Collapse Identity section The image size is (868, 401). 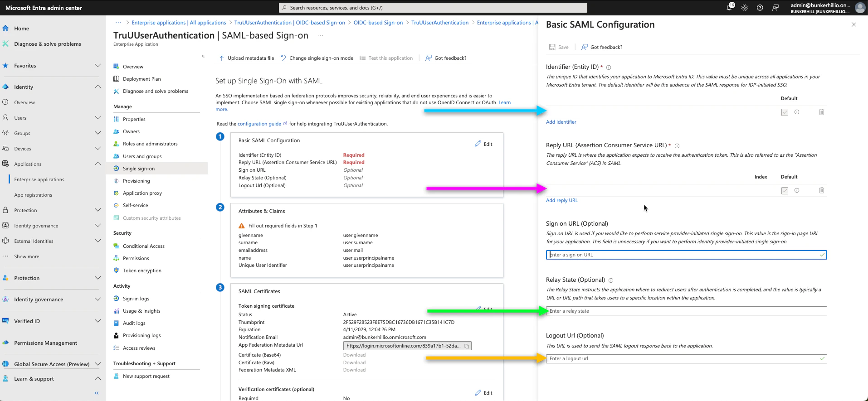point(98,87)
